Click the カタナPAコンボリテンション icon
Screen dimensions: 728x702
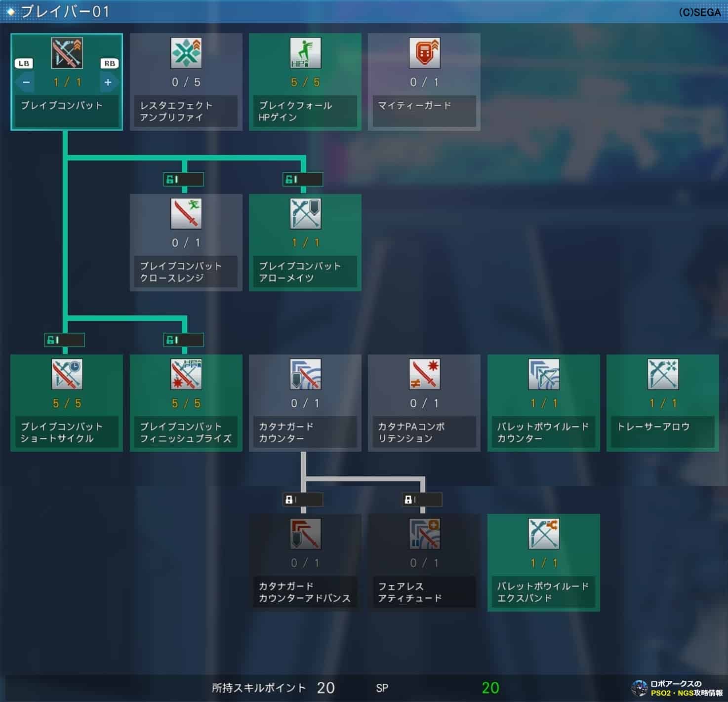(x=424, y=374)
